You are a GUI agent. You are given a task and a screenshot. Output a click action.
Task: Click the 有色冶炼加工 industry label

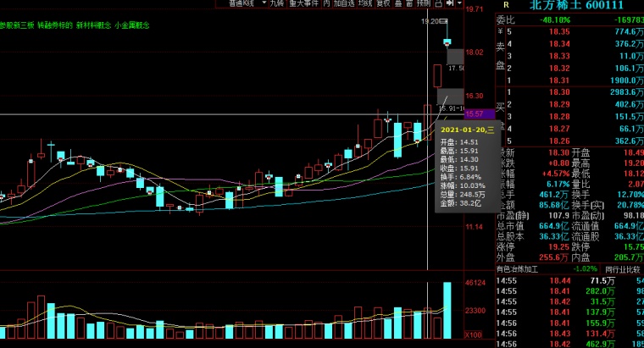[x=519, y=269]
